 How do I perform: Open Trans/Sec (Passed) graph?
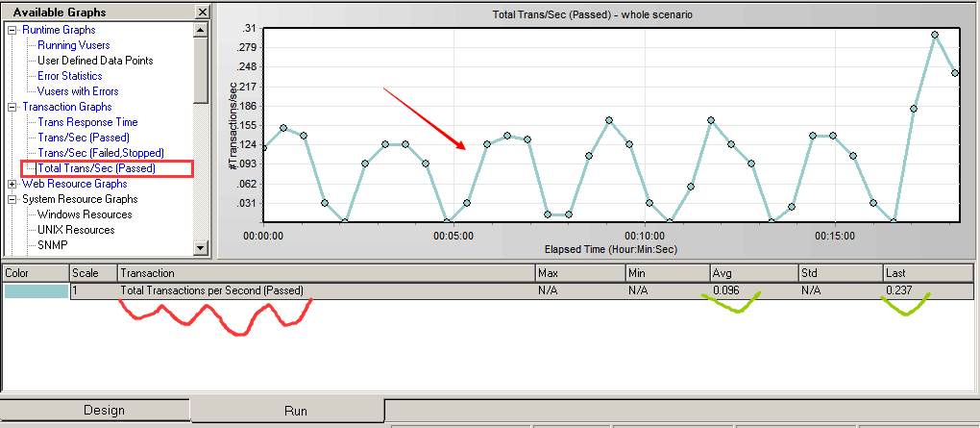tap(84, 138)
